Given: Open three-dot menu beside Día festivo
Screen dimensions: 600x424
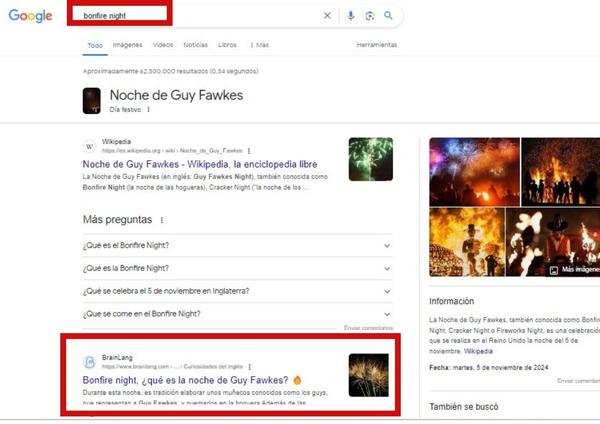Looking at the screenshot, I should pos(149,109).
